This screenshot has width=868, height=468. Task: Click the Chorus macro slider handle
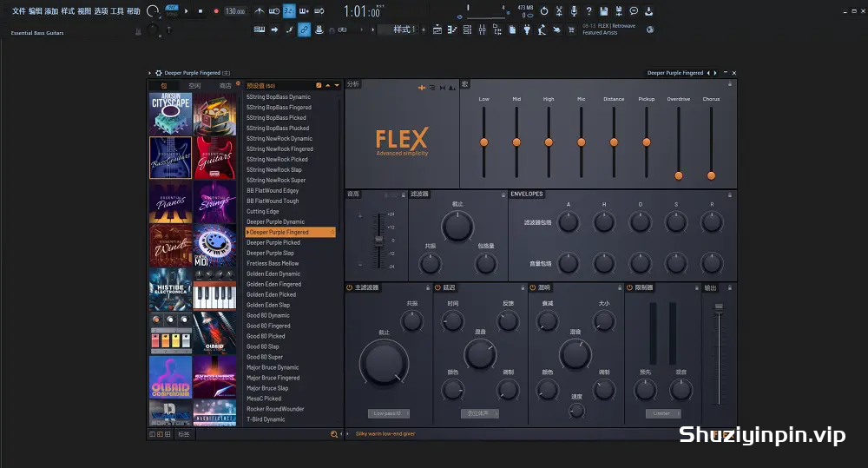pos(712,176)
